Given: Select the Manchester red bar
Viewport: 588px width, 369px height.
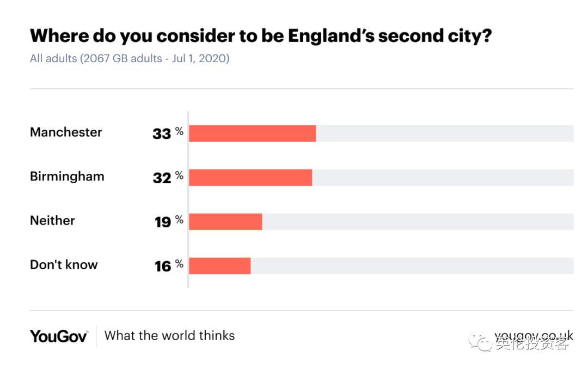Looking at the screenshot, I should [x=252, y=134].
